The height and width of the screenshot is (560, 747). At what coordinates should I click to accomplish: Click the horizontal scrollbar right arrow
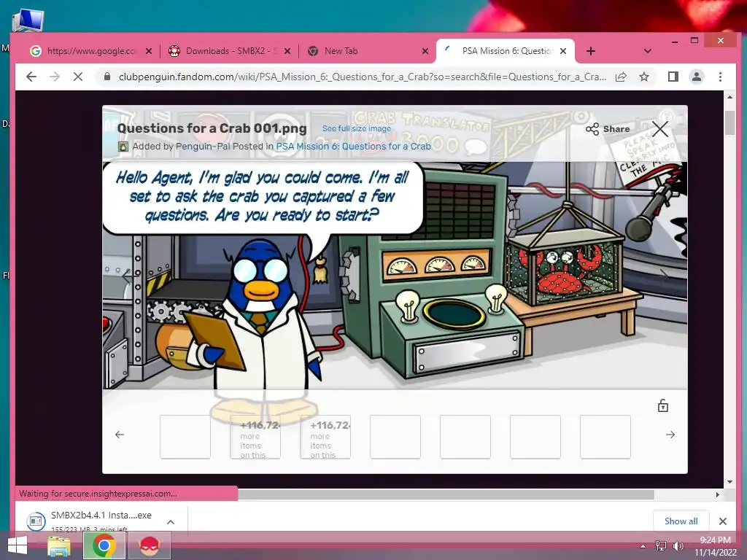tap(718, 495)
